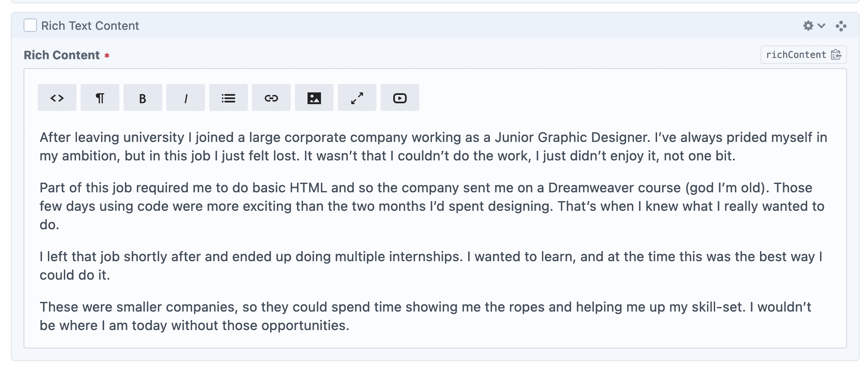Click the block move handle icon
Image resolution: width=868 pixels, height=367 pixels.
tap(841, 26)
